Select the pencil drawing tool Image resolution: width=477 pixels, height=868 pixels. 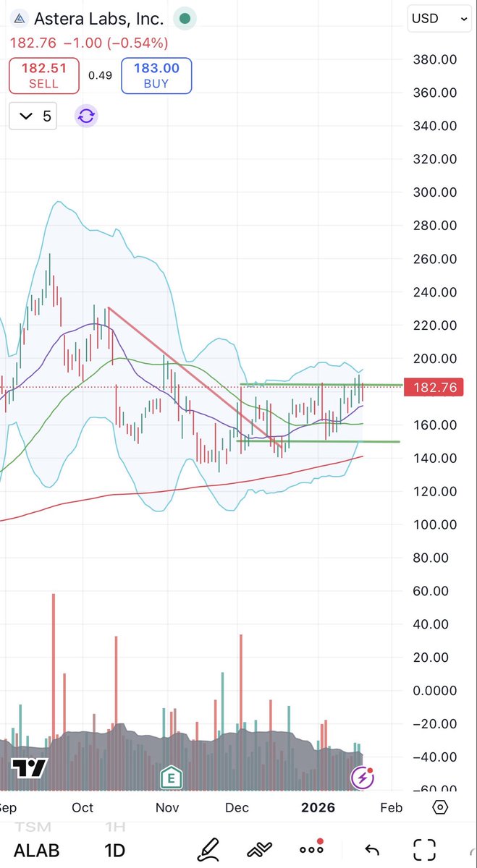pos(208,848)
